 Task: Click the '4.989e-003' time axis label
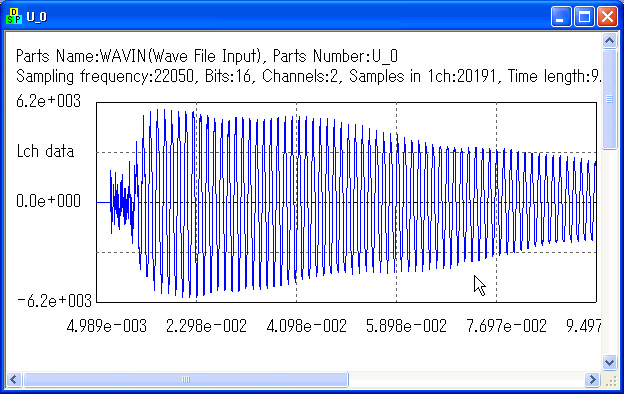pyautogui.click(x=107, y=326)
